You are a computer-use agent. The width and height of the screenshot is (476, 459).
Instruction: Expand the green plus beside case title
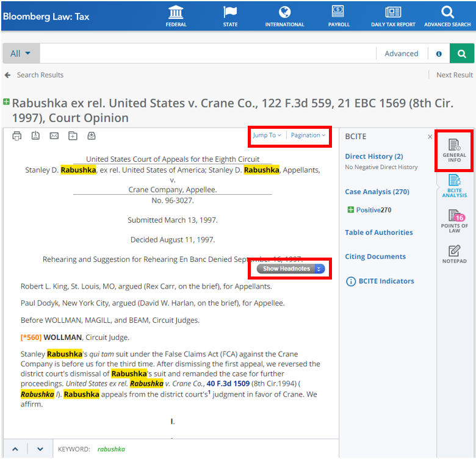6,102
